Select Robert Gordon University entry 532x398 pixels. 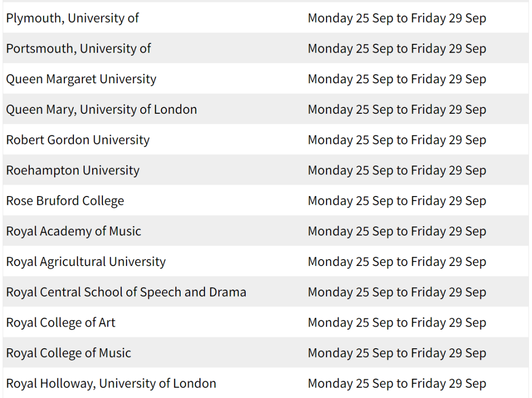(x=78, y=140)
